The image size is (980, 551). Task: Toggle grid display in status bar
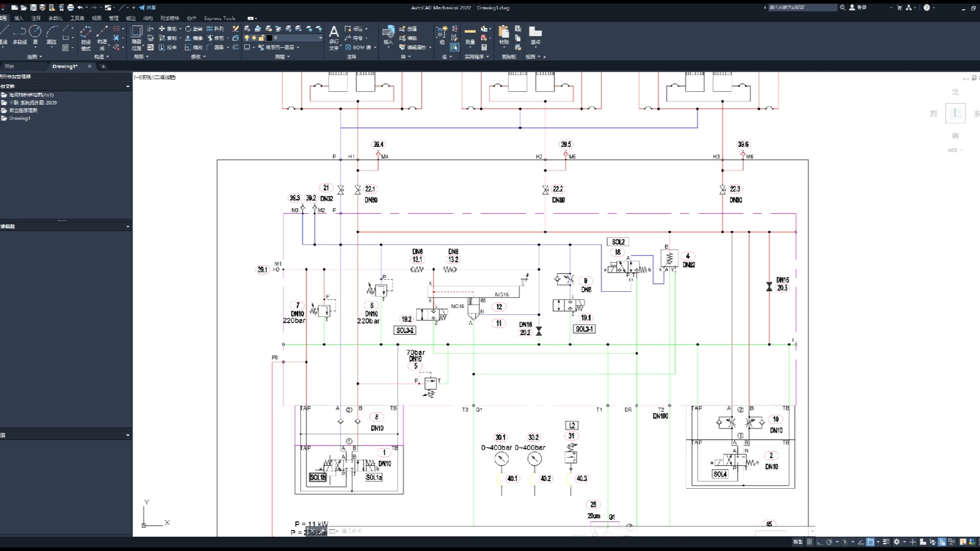click(810, 542)
